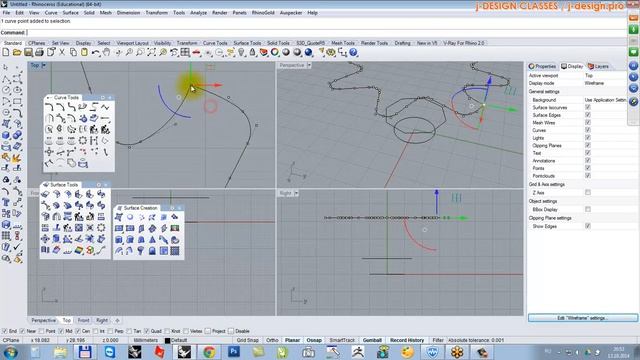This screenshot has width=640, height=360.
Task: Toggle Grid Snap in the status bar
Action: click(247, 340)
